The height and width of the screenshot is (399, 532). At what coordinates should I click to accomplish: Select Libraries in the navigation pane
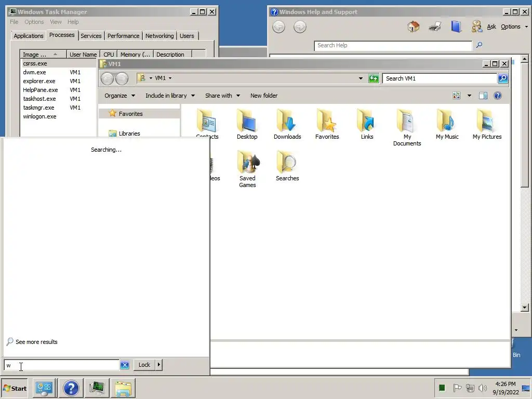click(x=129, y=134)
